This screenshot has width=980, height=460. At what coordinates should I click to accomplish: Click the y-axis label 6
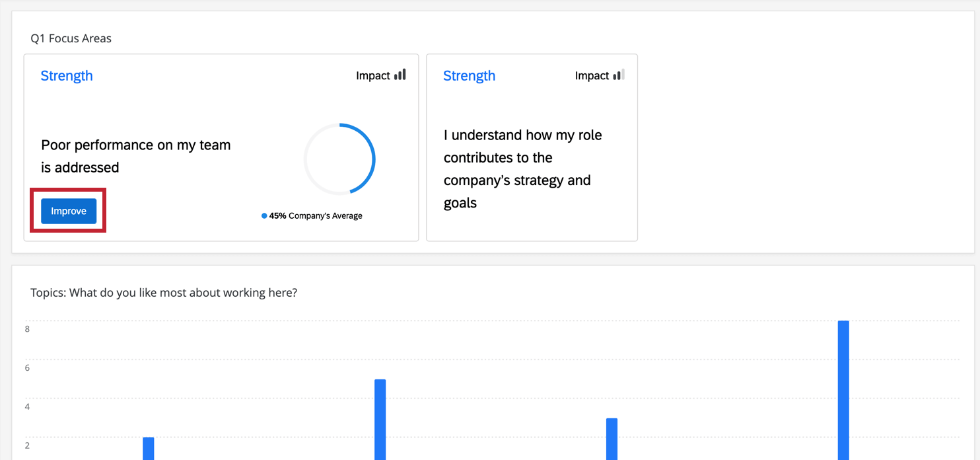[x=27, y=368]
